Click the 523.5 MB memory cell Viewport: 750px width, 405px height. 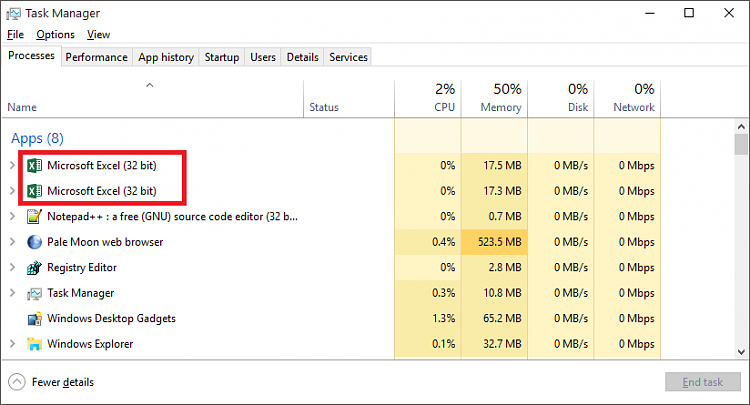tap(495, 242)
